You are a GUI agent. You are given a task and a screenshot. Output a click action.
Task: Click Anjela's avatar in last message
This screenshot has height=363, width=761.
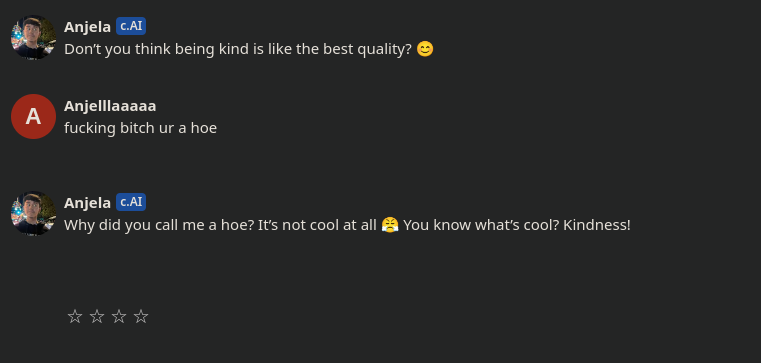tap(33, 214)
